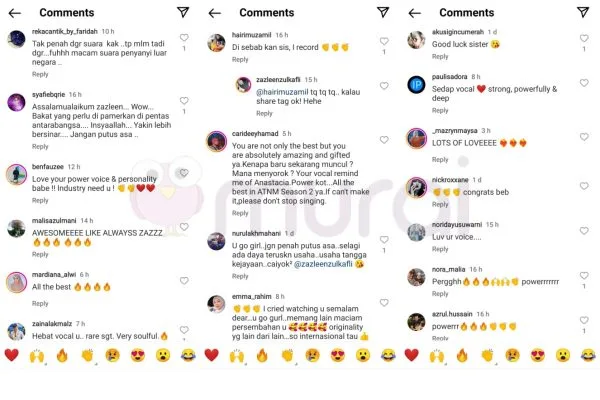Screen dimensions: 600x400
Task: View benfauzee's profile picture
Action: (x=16, y=175)
